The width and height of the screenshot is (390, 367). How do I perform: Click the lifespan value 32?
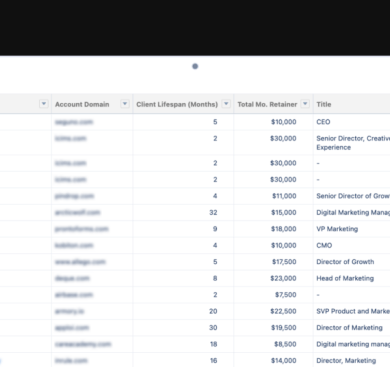(213, 212)
